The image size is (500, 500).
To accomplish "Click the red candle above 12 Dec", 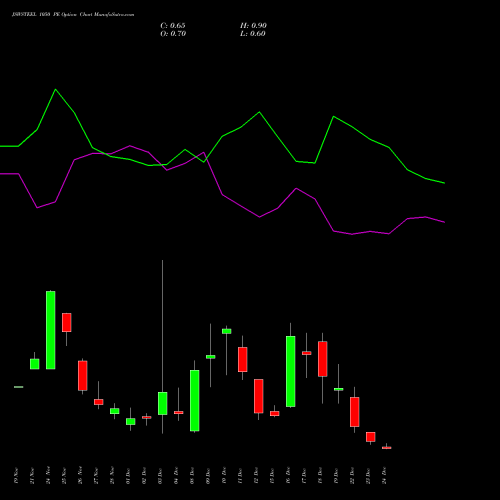I will [259, 396].
